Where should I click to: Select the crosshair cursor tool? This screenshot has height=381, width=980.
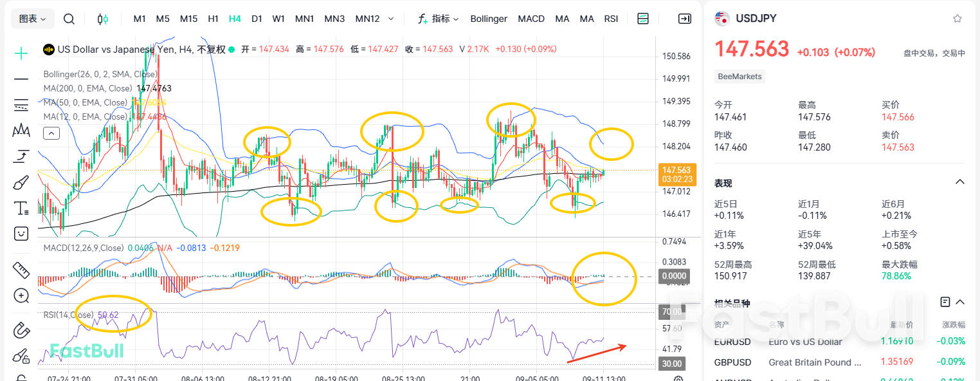coord(21,53)
